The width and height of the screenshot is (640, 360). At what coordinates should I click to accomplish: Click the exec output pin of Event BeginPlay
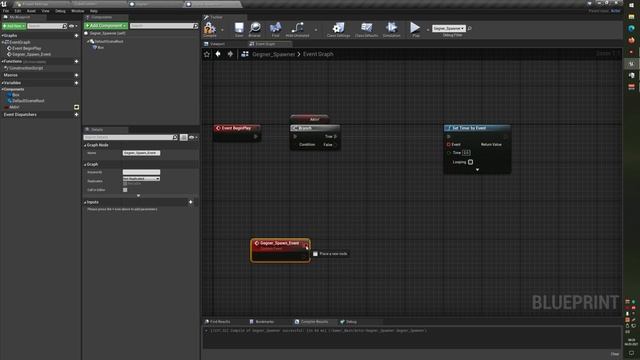tap(256, 136)
